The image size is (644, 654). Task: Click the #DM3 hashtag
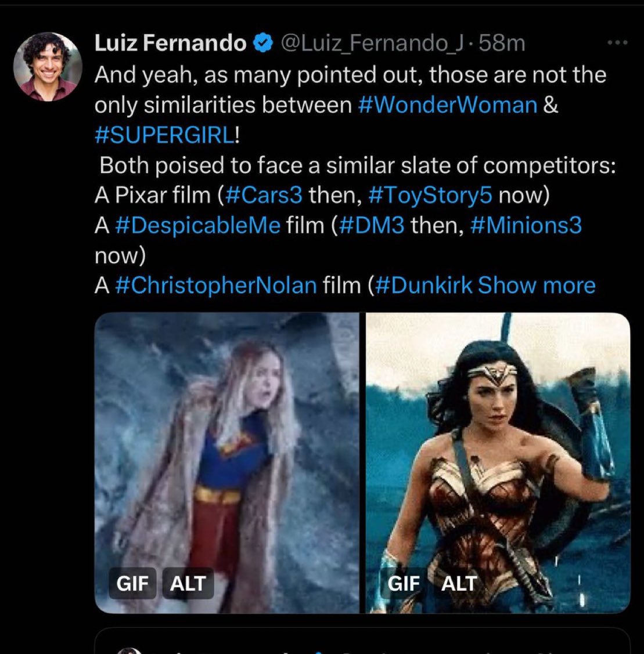[371, 225]
